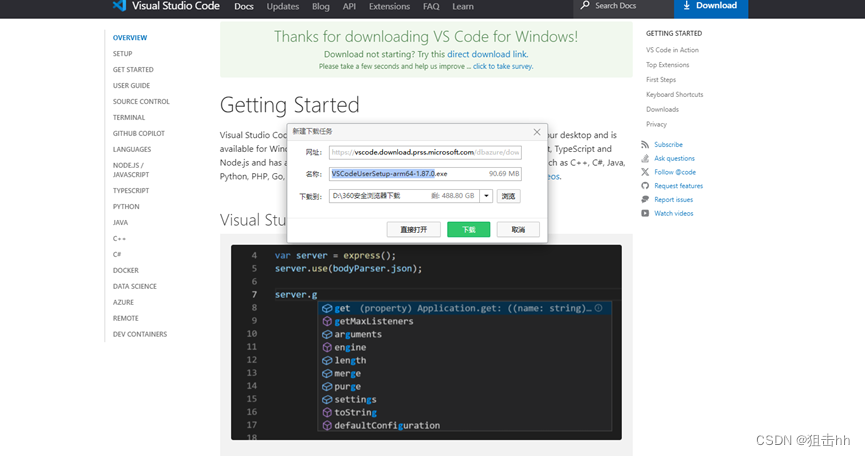865x456 pixels.
Task: Click the 'click to take survey' link
Action: click(x=502, y=66)
